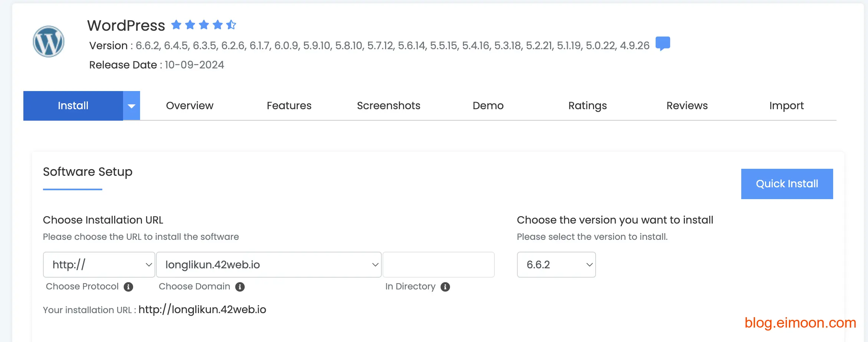
Task: Switch to the Overview tab
Action: (189, 106)
